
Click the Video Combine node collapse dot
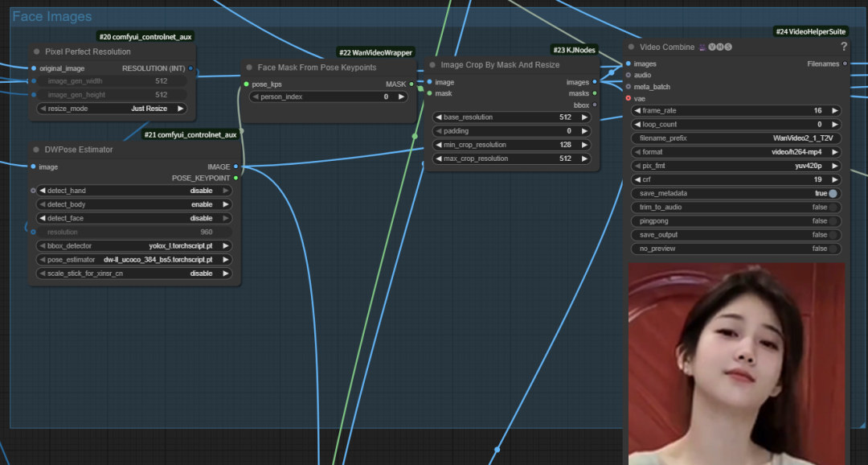(631, 47)
